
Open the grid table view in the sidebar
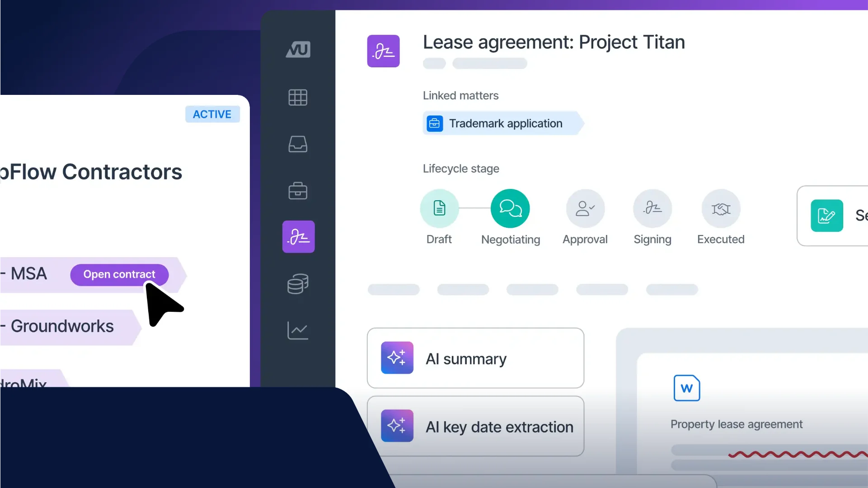[x=298, y=97]
